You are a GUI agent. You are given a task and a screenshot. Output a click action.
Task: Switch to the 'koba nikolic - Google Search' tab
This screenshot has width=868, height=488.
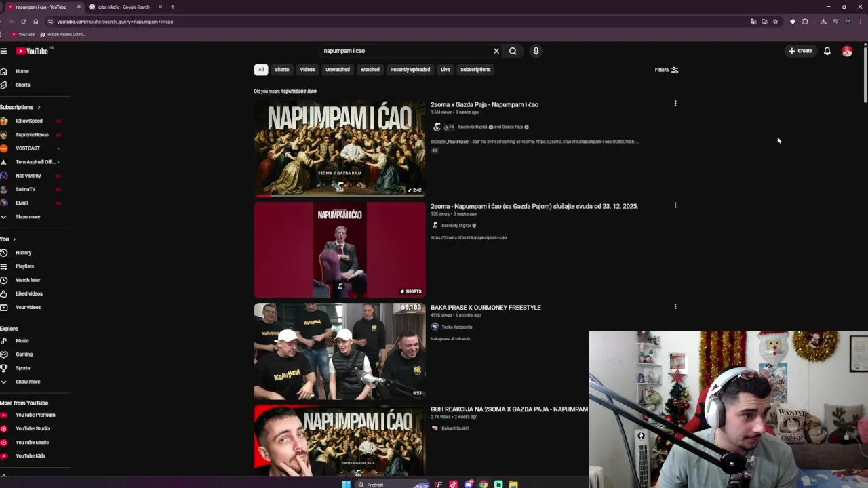[123, 7]
